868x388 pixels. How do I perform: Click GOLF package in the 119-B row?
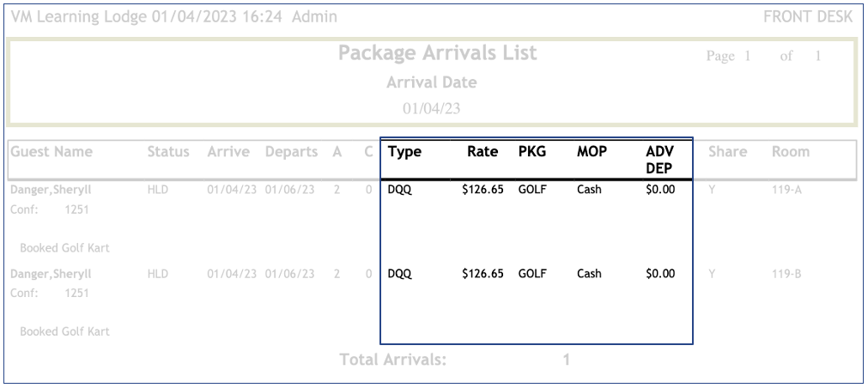532,275
